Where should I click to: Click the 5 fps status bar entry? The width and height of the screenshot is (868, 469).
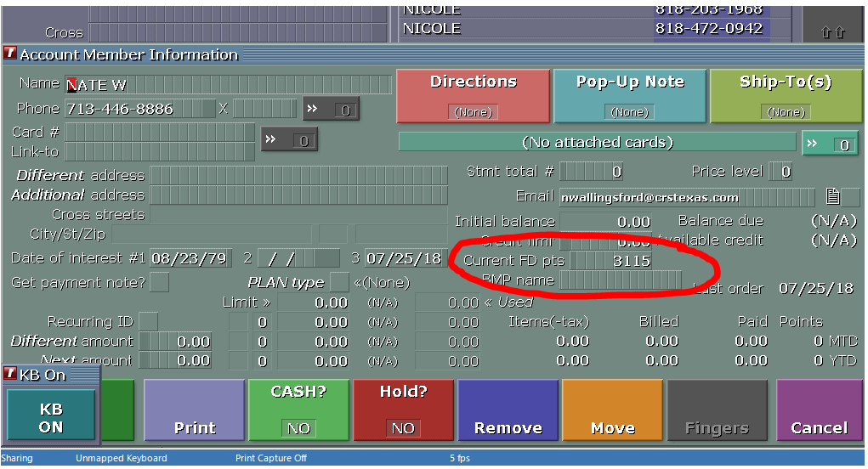coord(459,458)
